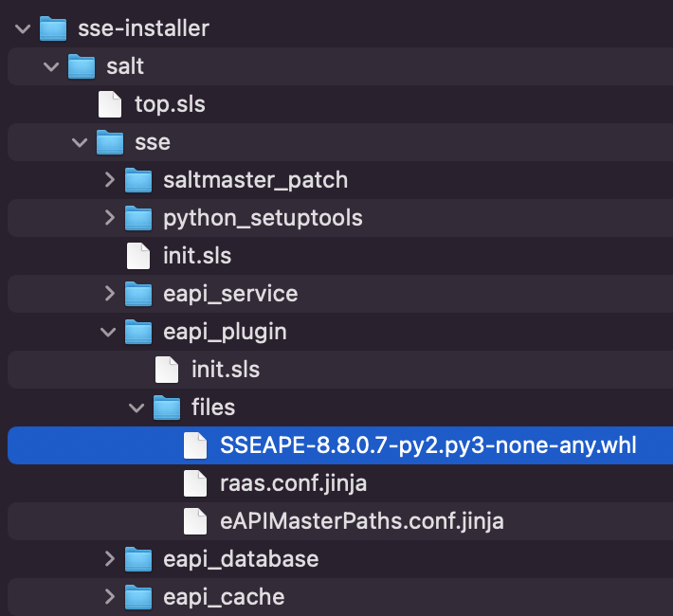
Task: Click the SSEAPE wheel file icon
Action: [x=194, y=445]
